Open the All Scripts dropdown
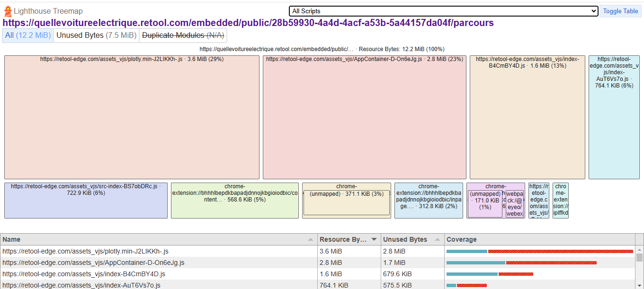The width and height of the screenshot is (644, 289). (x=444, y=11)
